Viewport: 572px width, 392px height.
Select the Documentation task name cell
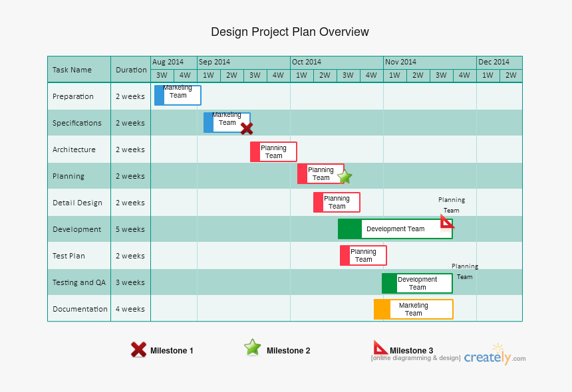(x=78, y=309)
